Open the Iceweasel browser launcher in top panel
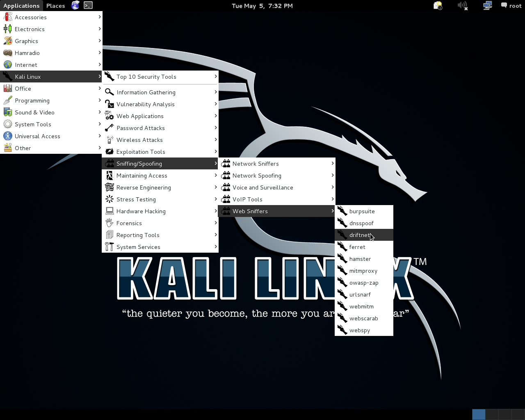 (75, 5)
